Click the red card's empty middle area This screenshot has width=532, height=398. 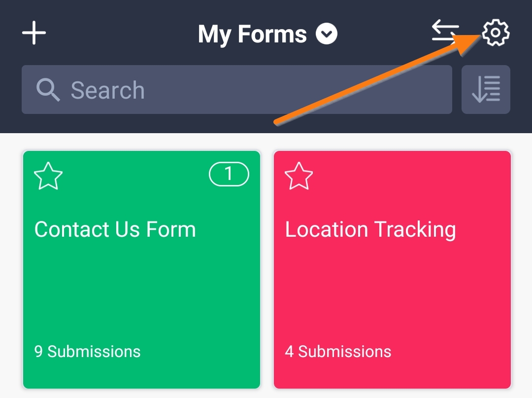392,291
